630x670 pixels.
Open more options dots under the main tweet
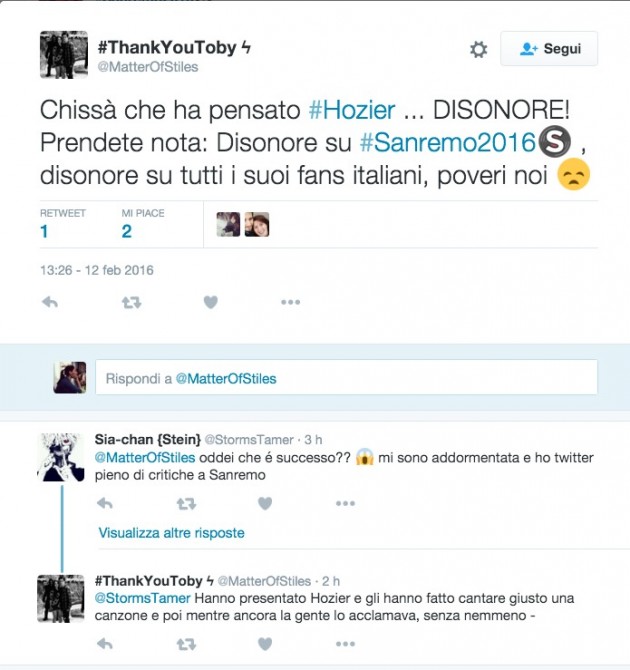(x=290, y=302)
